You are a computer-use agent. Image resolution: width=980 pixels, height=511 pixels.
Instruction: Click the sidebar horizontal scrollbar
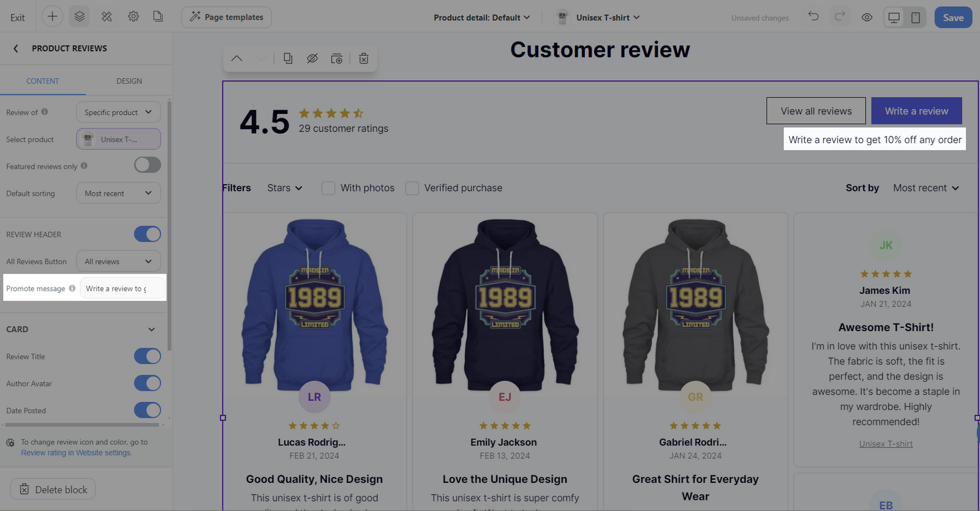click(82, 425)
